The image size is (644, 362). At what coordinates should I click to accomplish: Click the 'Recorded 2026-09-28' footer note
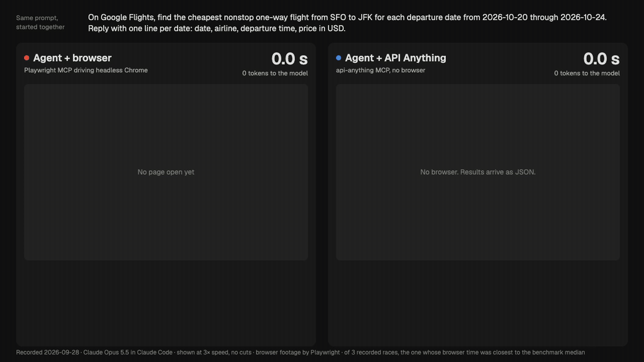click(x=300, y=352)
